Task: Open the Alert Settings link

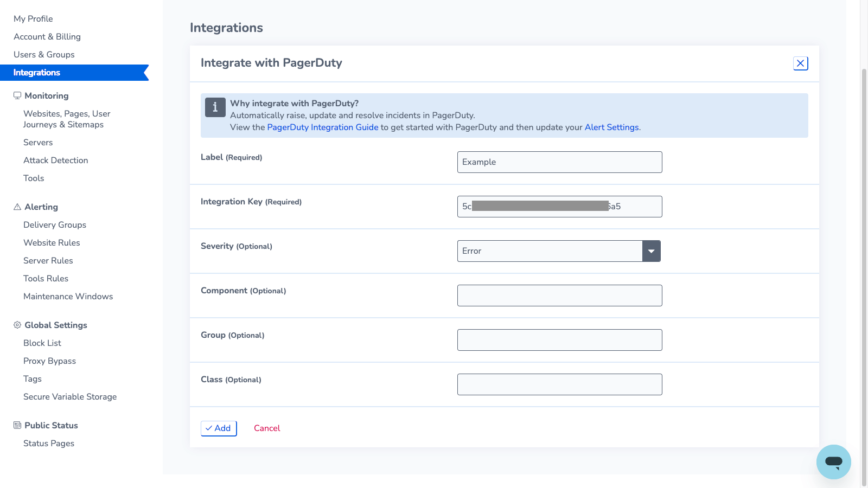Action: [612, 127]
